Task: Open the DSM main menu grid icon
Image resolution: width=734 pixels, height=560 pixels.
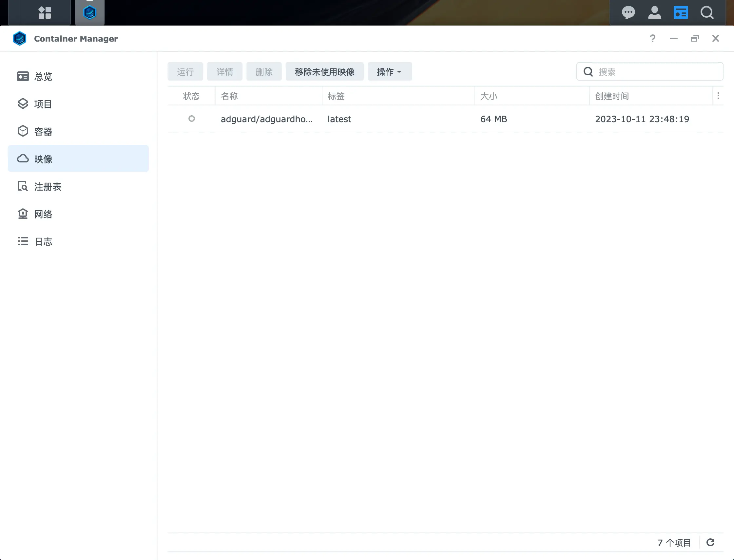Action: click(45, 13)
